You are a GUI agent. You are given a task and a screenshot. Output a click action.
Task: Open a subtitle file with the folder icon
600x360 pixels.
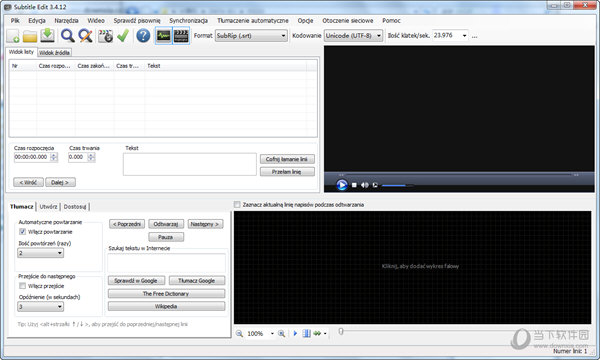pos(30,36)
